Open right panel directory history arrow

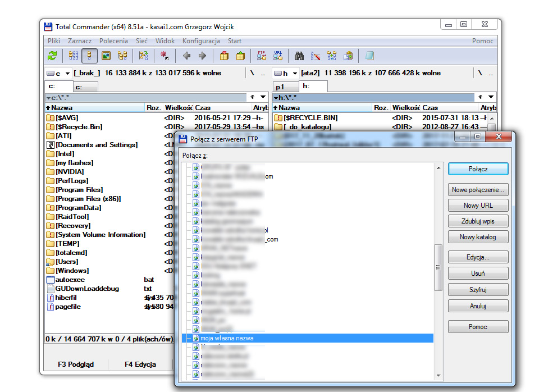491,97
